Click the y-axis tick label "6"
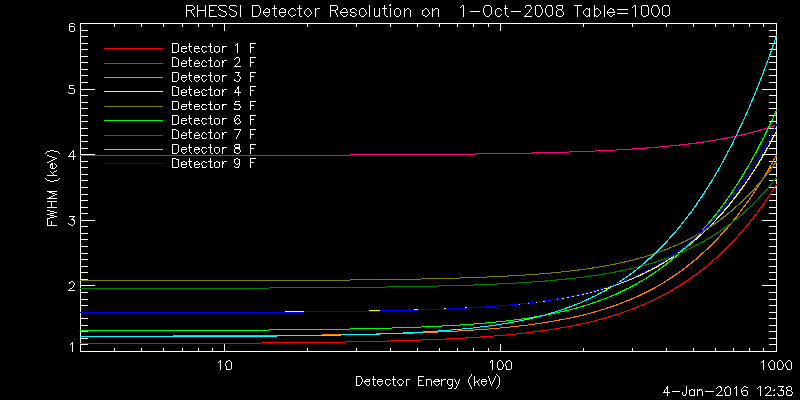 click(x=72, y=27)
